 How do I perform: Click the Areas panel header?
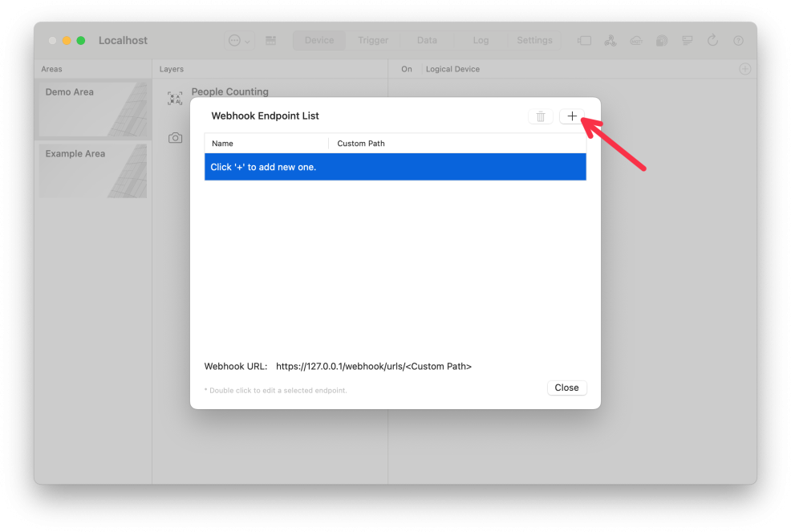[51, 69]
